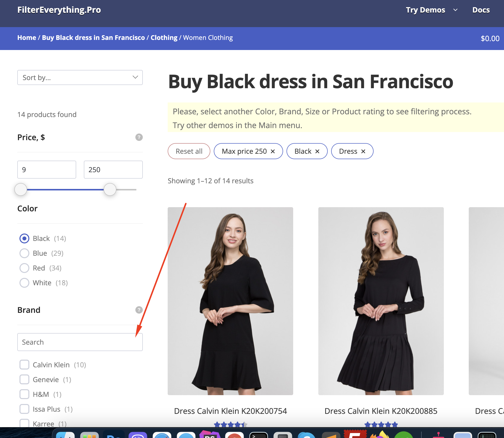
Task: Select the White color radio button
Action: coord(24,283)
